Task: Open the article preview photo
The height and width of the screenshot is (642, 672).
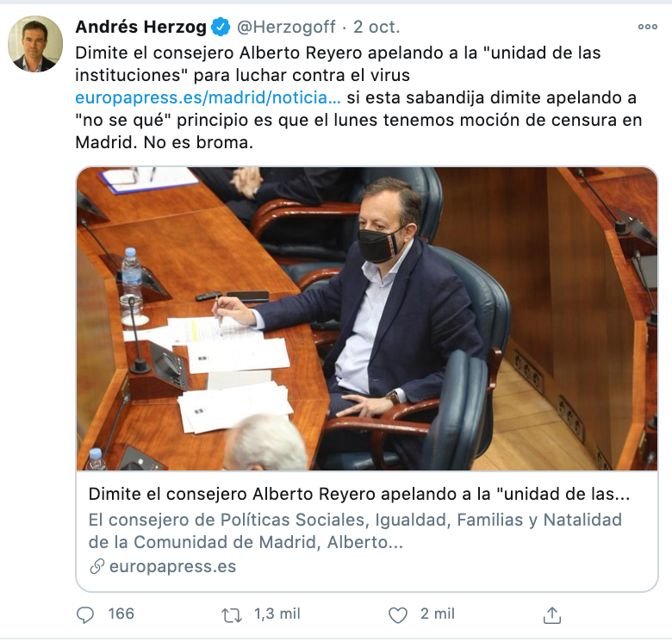Action: click(367, 319)
